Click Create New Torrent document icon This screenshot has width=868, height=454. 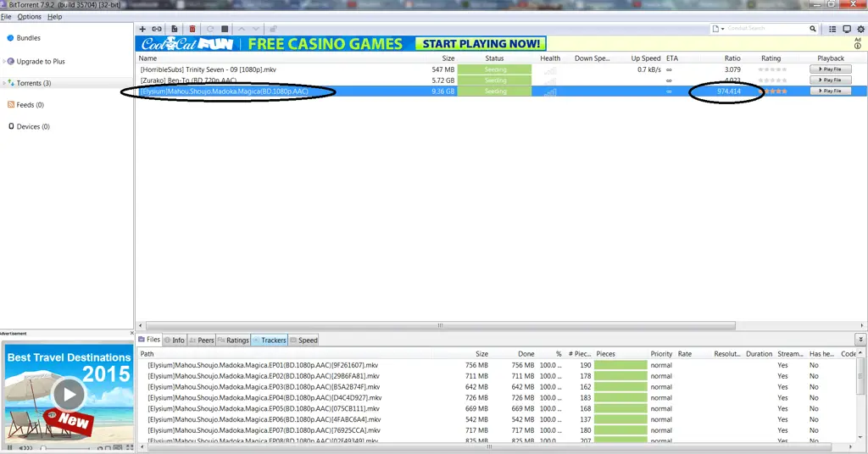point(175,29)
